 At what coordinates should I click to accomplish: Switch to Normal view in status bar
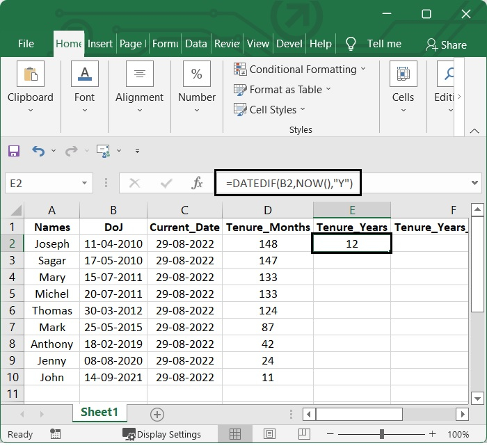click(x=234, y=434)
